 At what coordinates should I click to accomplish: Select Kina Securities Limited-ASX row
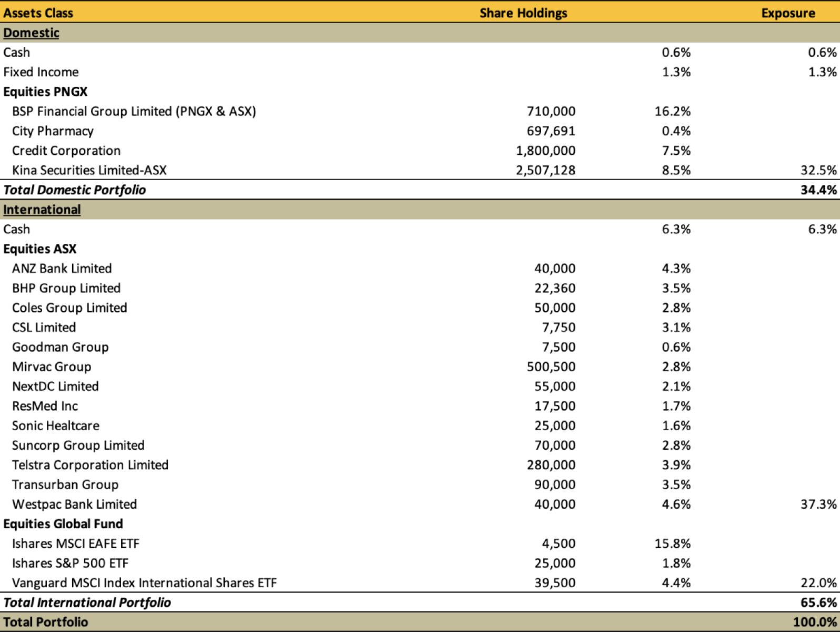click(89, 170)
